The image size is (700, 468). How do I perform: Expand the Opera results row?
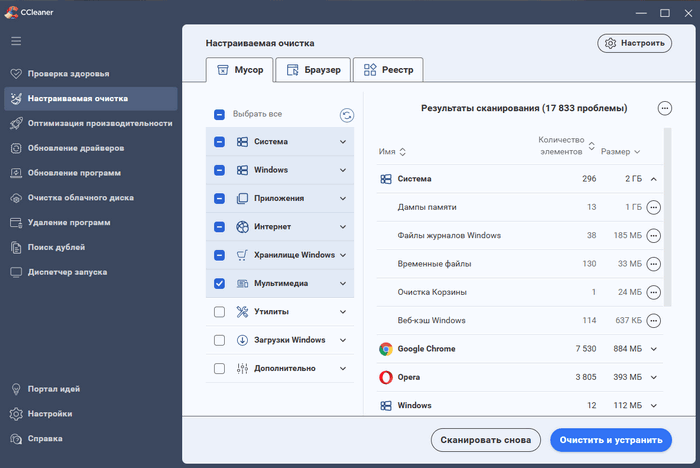pos(654,377)
